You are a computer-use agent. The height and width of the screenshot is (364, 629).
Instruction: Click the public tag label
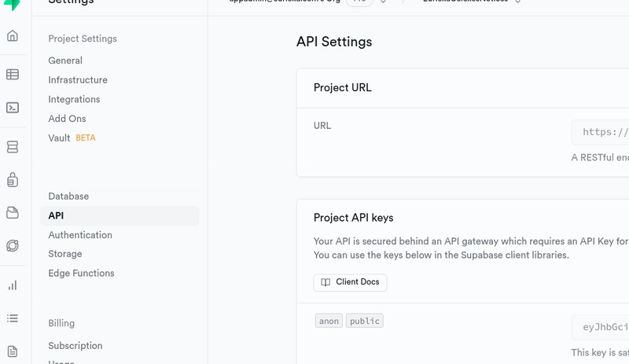pos(365,321)
